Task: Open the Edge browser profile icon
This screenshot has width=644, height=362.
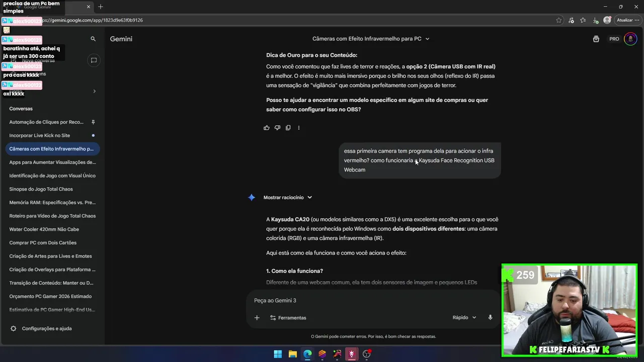Action: [x=607, y=20]
